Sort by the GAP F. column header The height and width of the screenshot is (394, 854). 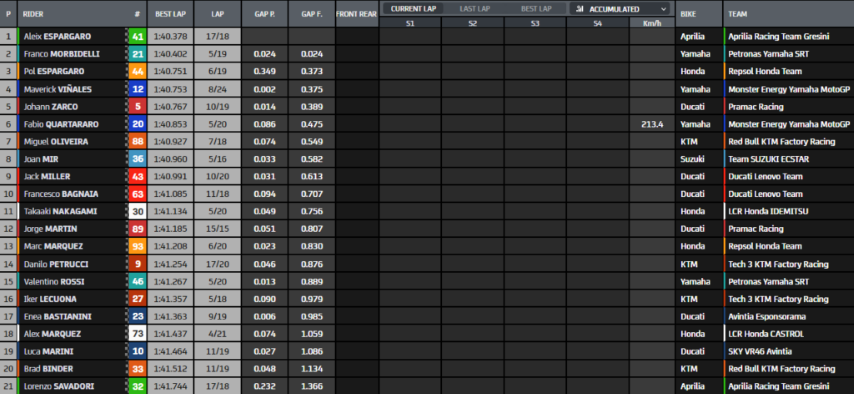click(312, 14)
